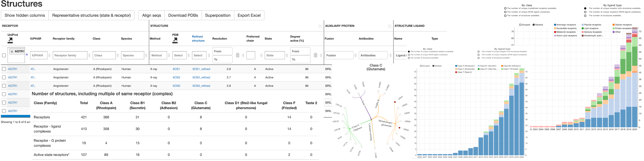Open the State filter dropdown
The image size is (644, 161).
[275, 55]
